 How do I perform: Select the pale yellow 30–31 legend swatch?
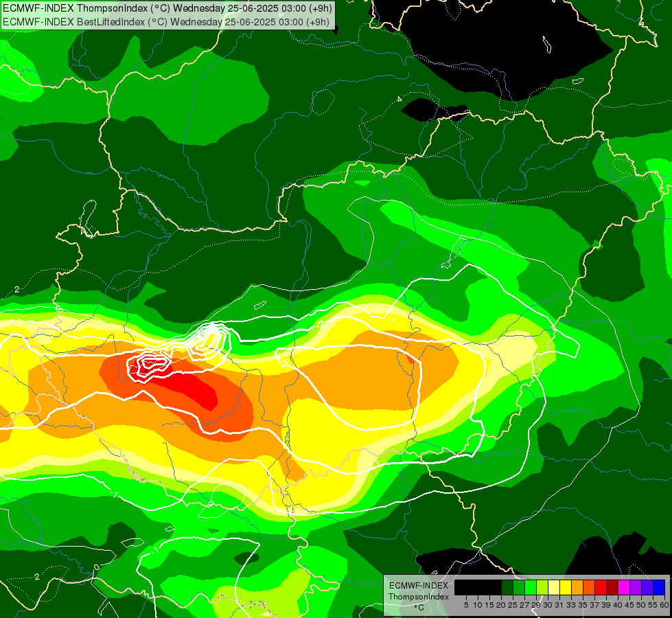(554, 587)
